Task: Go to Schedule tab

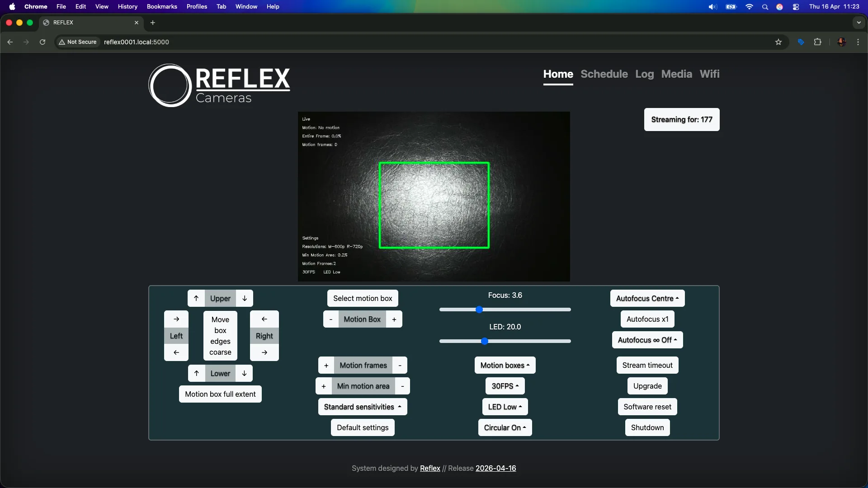Action: [x=604, y=74]
